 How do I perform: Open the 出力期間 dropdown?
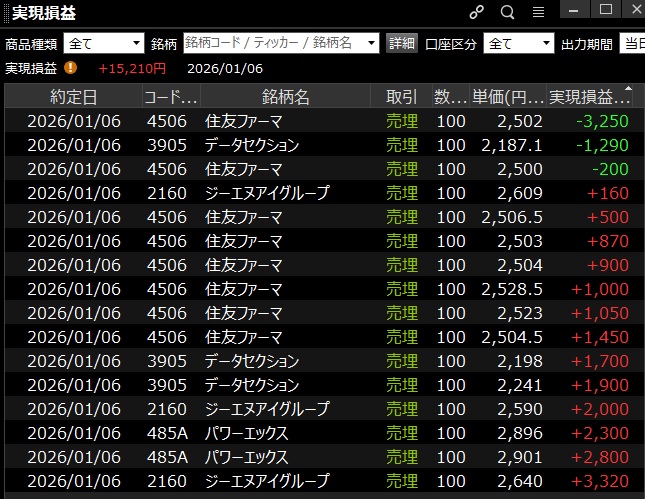point(631,43)
